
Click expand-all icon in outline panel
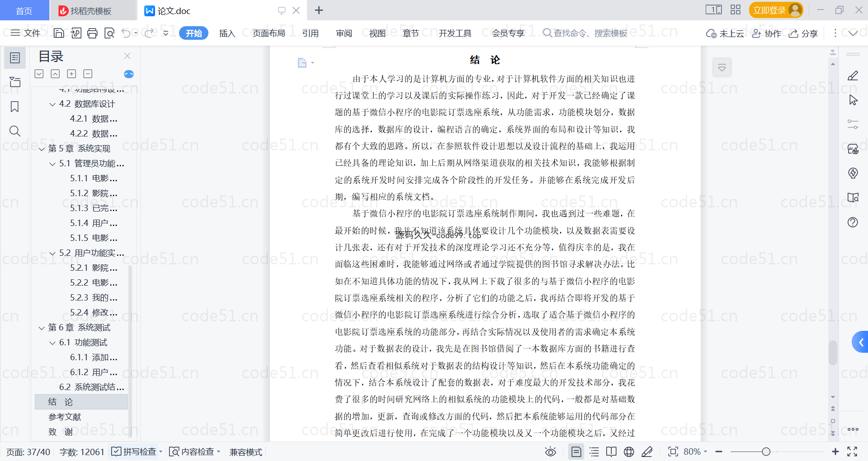coord(39,74)
